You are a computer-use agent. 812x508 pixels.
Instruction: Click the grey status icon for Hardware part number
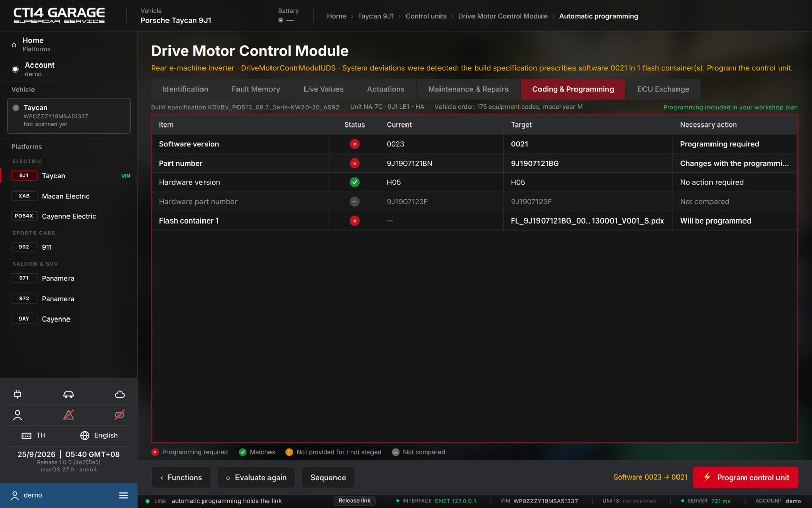pyautogui.click(x=355, y=202)
